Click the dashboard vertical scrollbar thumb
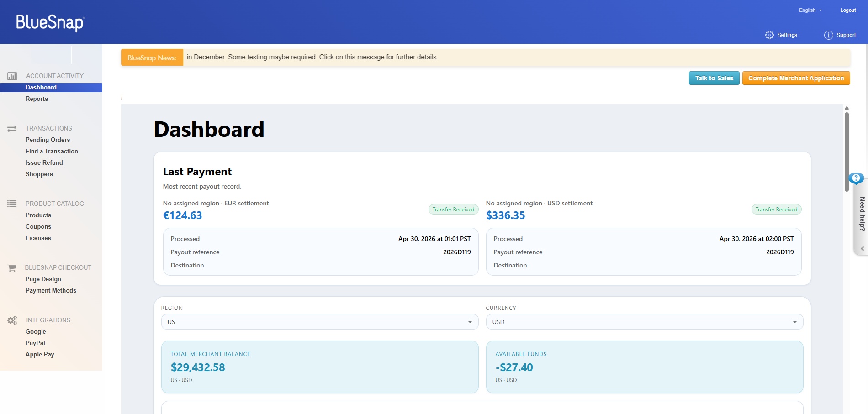 click(847, 152)
